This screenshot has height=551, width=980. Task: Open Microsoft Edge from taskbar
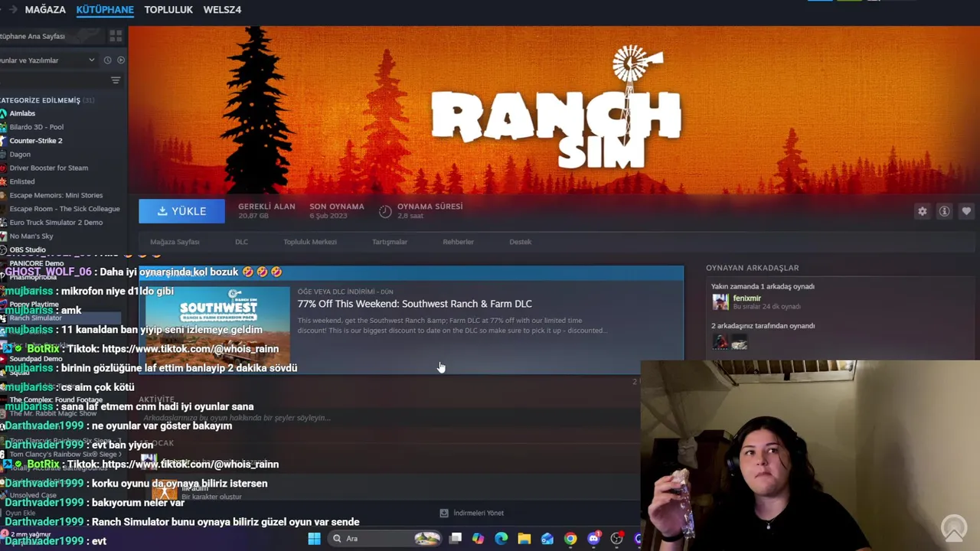click(x=501, y=539)
